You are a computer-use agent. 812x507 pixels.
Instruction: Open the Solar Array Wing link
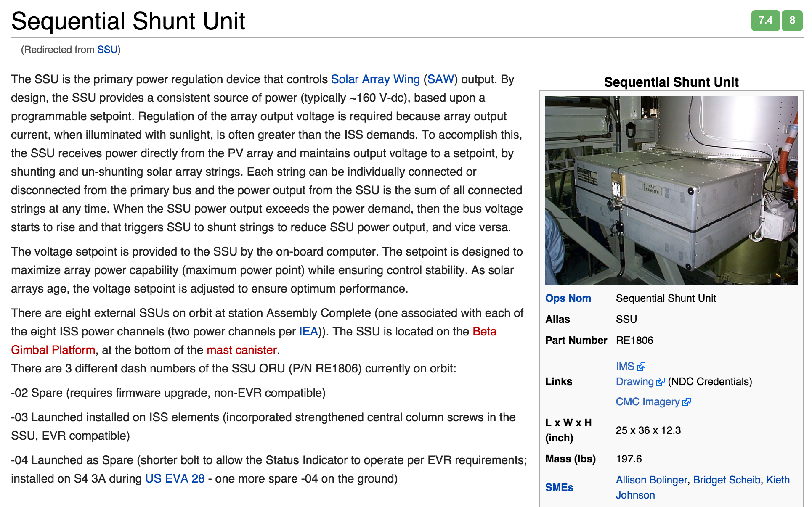pyautogui.click(x=375, y=79)
